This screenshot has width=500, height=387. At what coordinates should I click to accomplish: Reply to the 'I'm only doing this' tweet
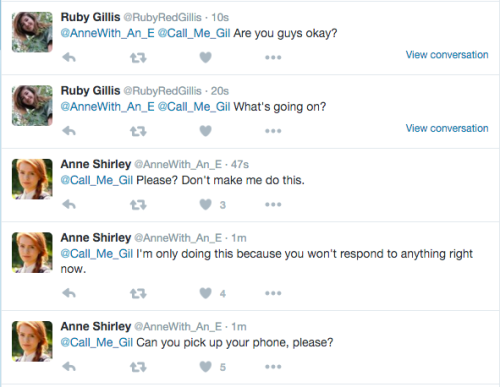point(69,293)
